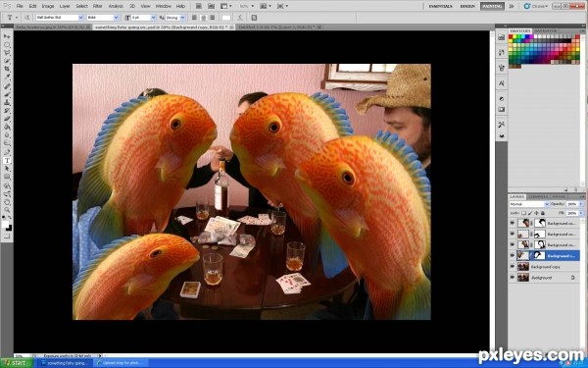588x368 pixels.
Task: Open the tool preset picker arrow
Action: click(x=16, y=18)
